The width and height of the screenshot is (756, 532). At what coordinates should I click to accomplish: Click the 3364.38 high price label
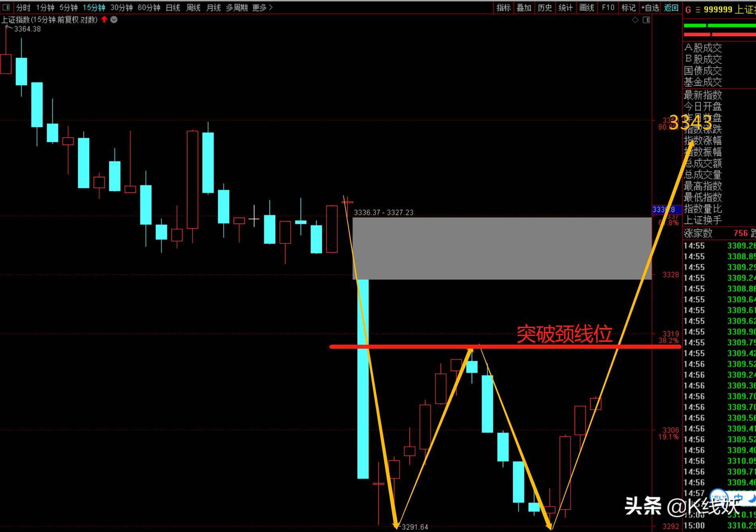(x=27, y=29)
